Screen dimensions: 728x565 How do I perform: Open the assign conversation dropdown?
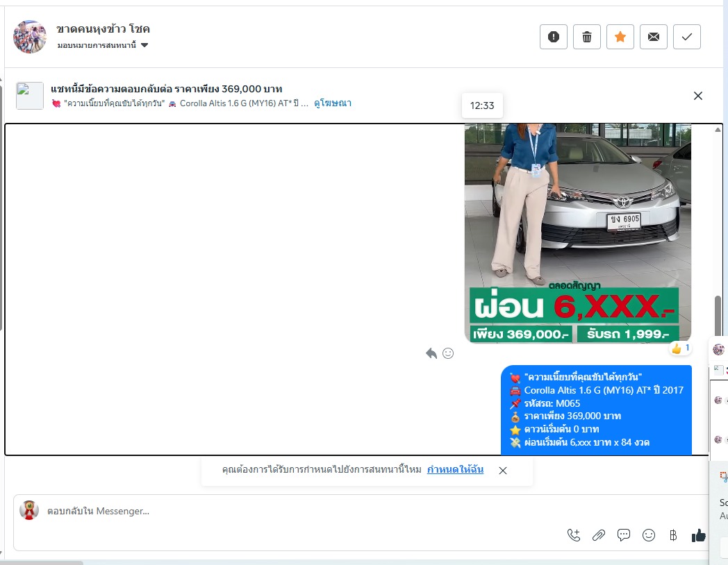[x=103, y=45]
